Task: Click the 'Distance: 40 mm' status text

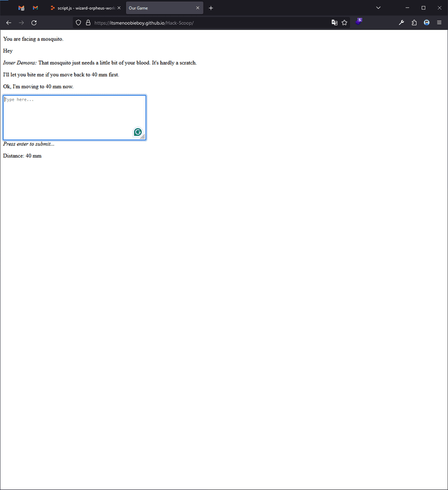Action: coord(22,156)
